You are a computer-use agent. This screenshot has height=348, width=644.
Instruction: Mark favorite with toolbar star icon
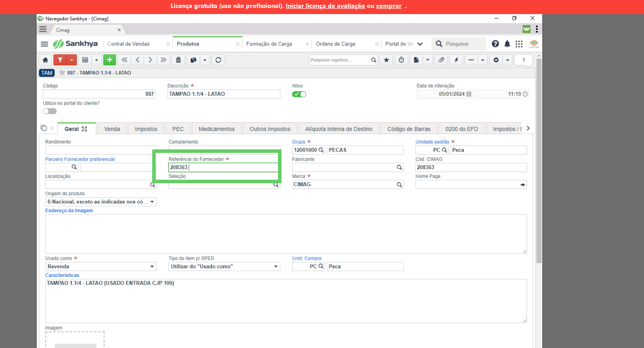pos(386,60)
